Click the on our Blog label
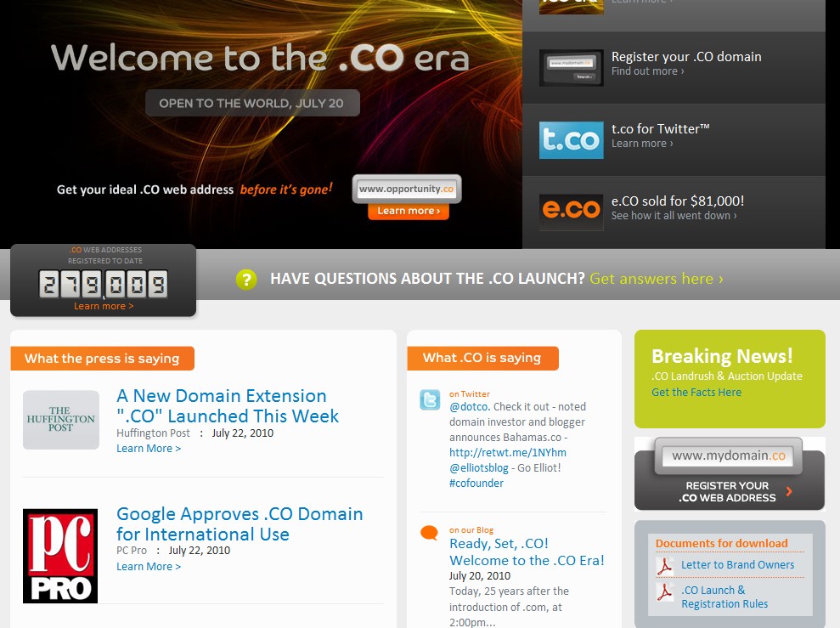 [x=471, y=530]
